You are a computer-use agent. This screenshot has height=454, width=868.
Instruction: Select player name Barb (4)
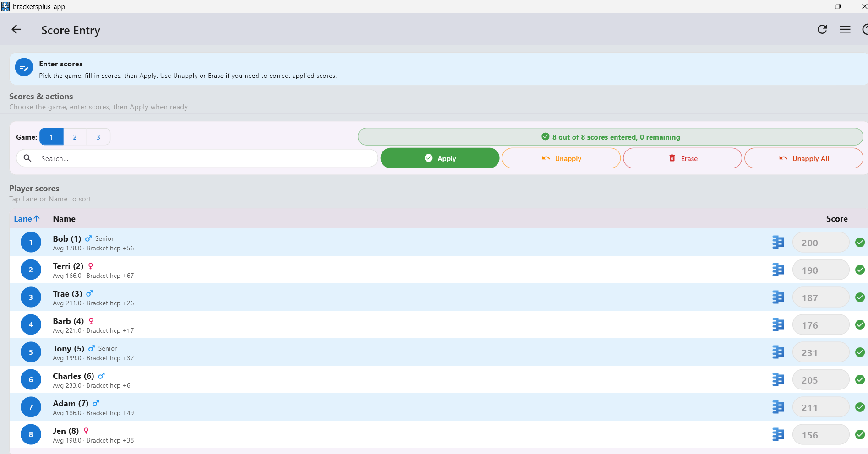point(68,321)
